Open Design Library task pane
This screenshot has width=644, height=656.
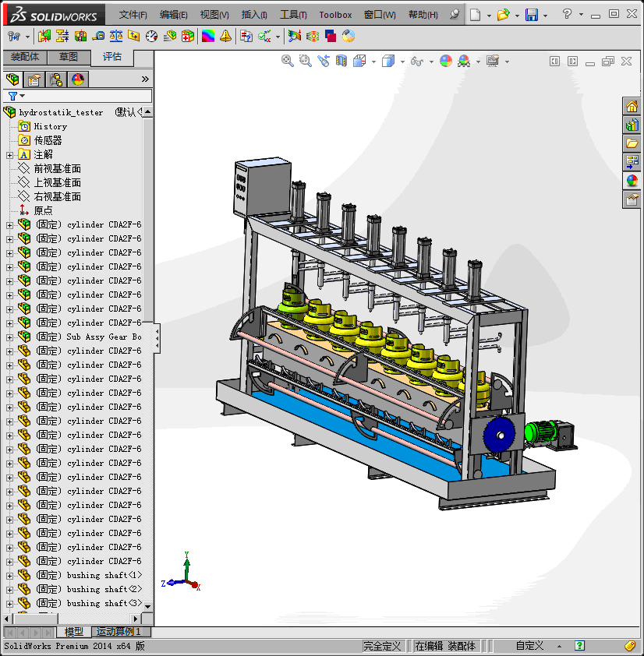[x=632, y=125]
